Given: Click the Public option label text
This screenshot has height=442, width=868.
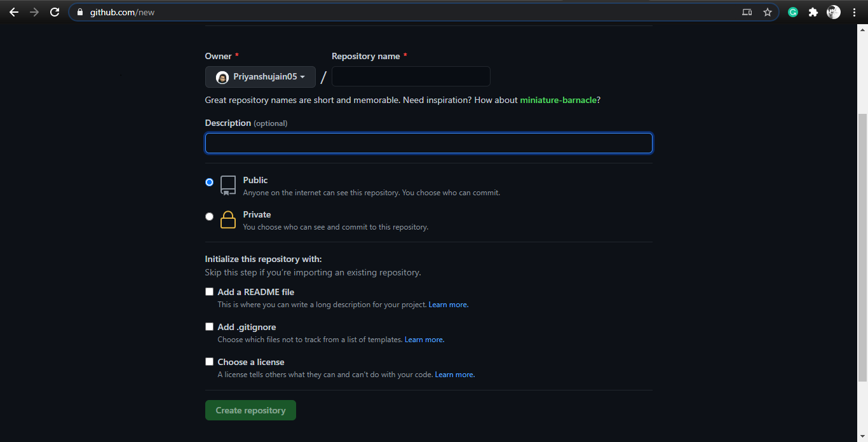Looking at the screenshot, I should click(255, 180).
